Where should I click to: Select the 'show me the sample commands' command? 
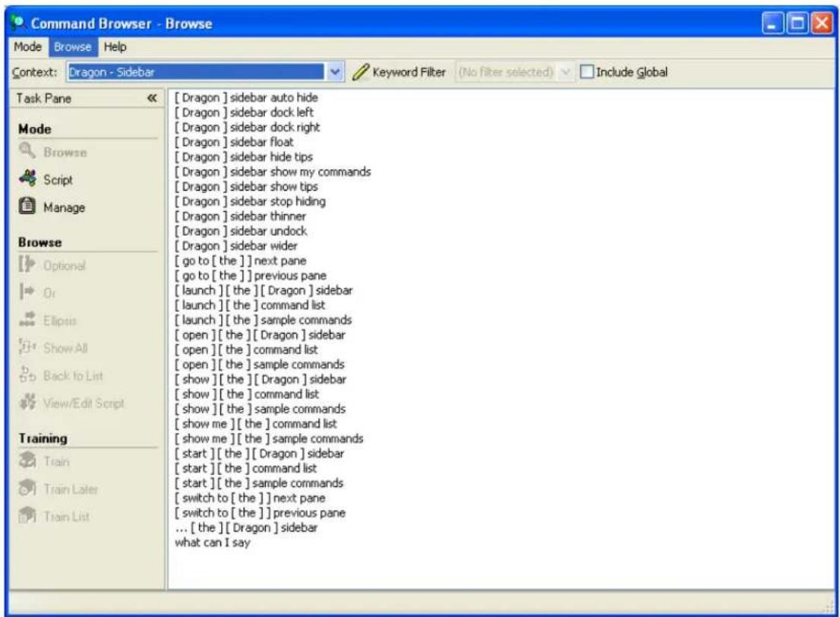pyautogui.click(x=270, y=439)
